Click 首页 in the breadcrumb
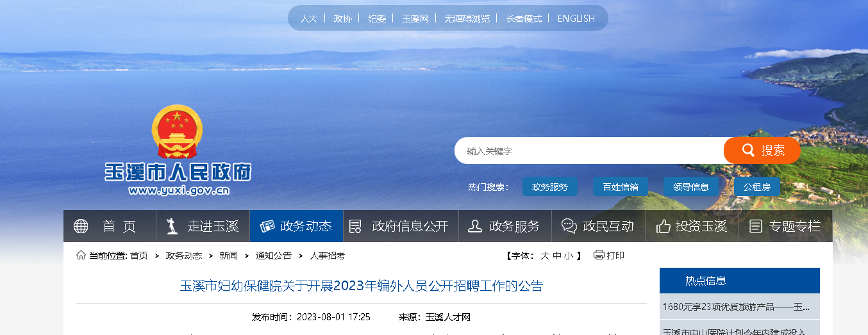This screenshot has height=335, width=868. click(x=139, y=256)
